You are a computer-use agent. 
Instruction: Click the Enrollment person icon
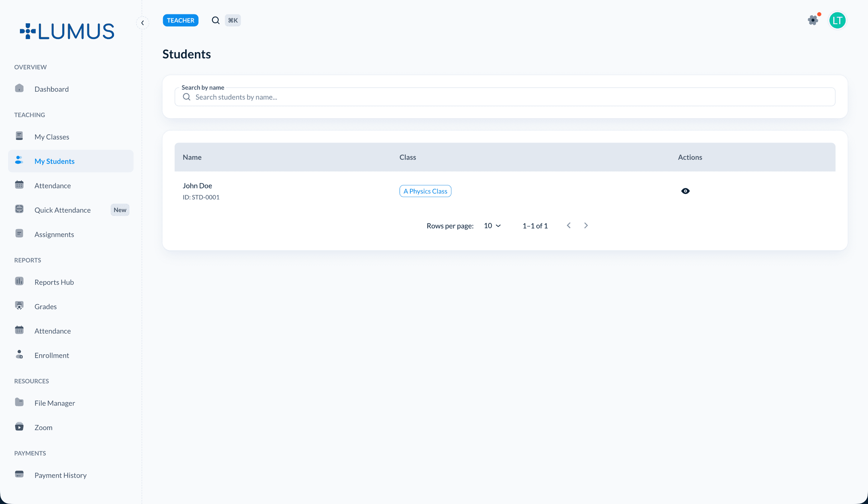[19, 354]
